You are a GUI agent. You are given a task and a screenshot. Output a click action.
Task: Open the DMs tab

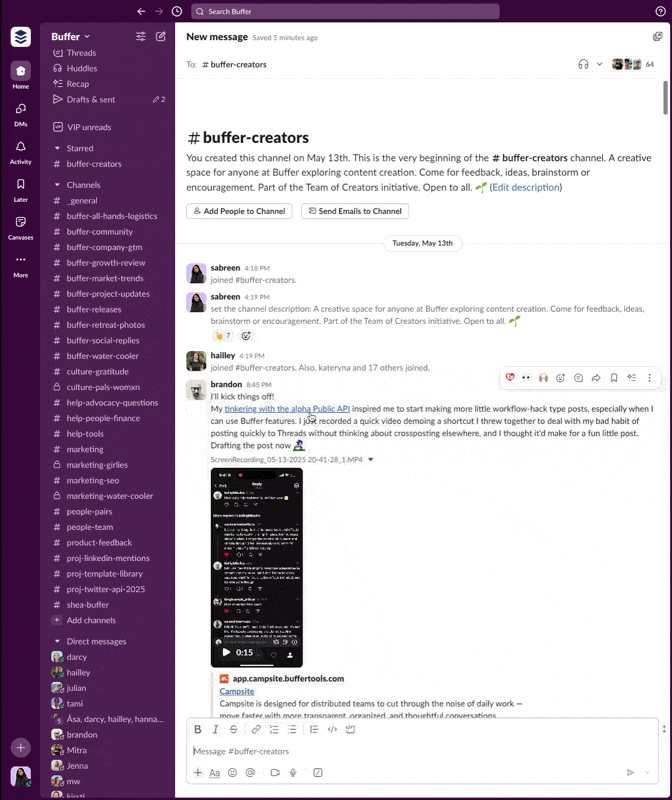[20, 114]
